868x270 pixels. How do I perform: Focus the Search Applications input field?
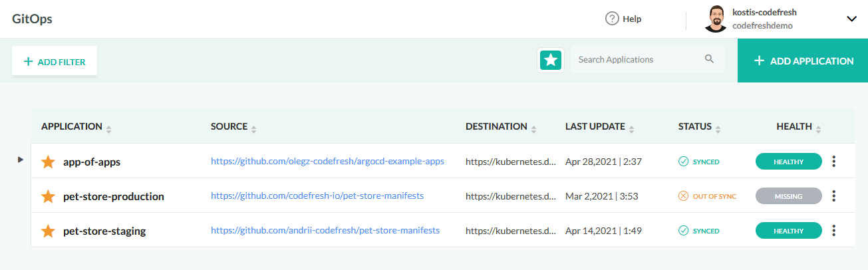[635, 59]
